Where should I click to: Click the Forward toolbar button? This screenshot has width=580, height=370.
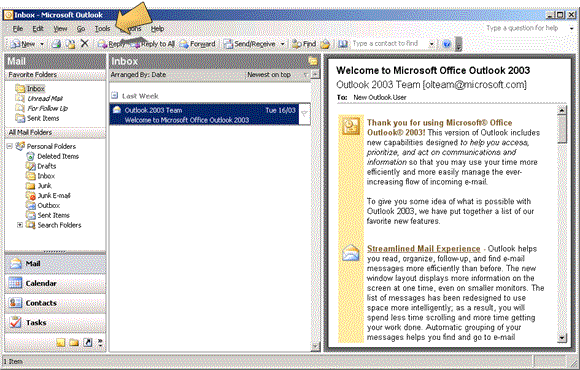point(197,44)
